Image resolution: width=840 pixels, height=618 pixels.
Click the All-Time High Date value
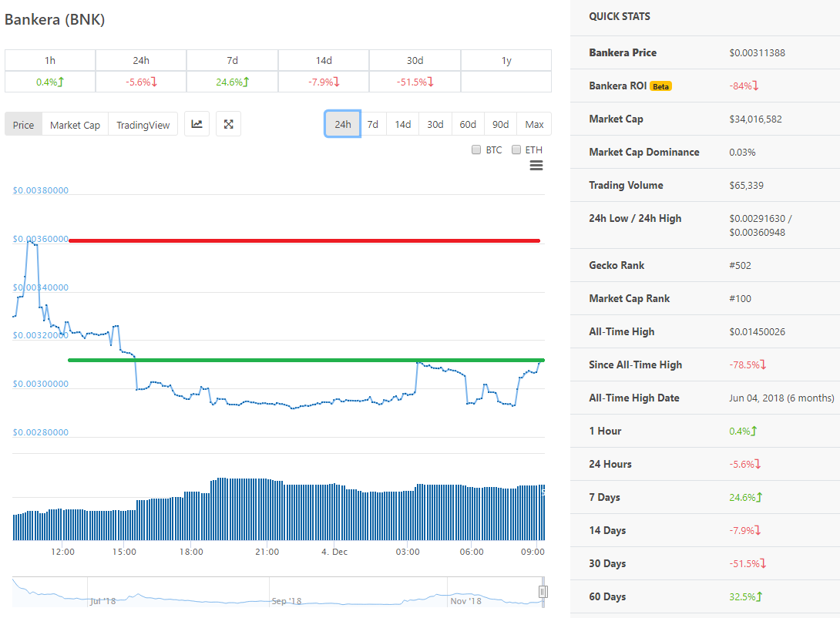coord(781,398)
